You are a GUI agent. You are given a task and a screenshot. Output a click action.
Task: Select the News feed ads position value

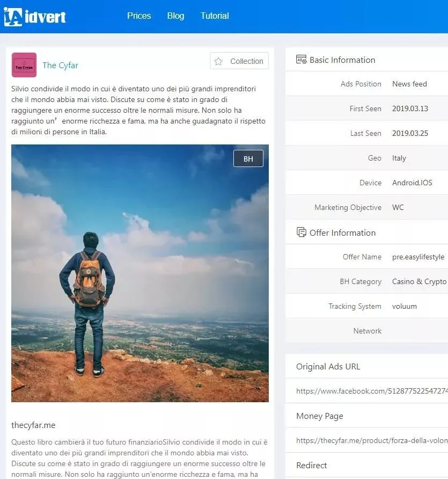tap(409, 84)
